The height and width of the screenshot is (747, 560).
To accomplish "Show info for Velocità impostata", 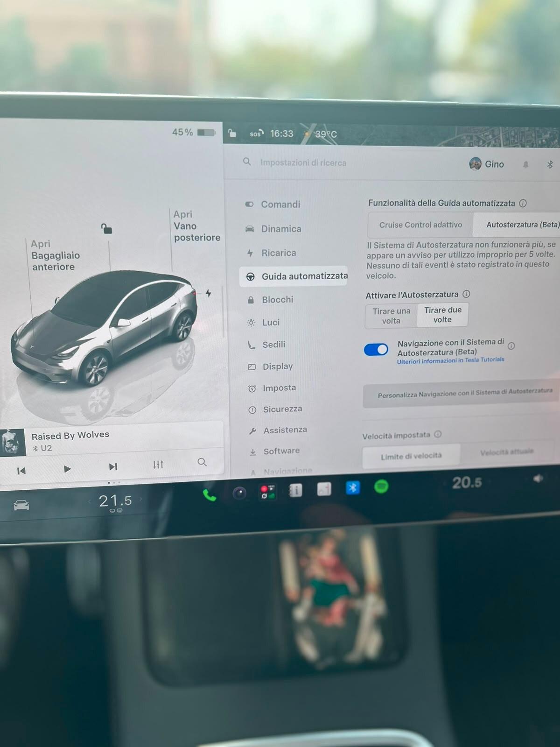I will [x=438, y=434].
